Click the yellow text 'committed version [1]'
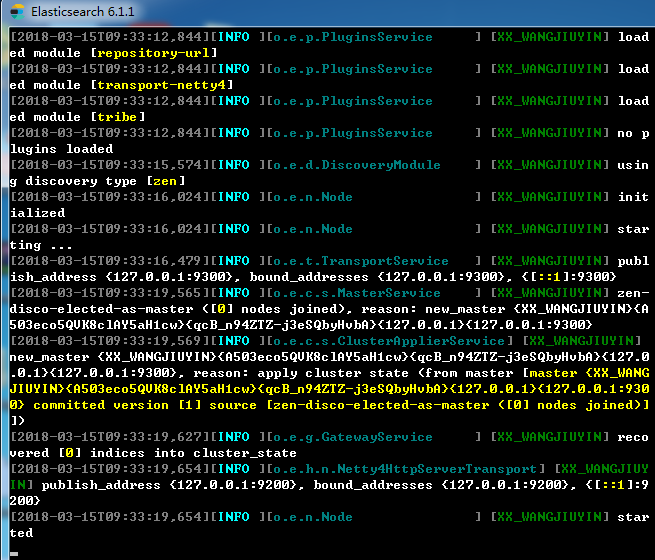Viewport: 655px width, 560px height. coord(117,405)
